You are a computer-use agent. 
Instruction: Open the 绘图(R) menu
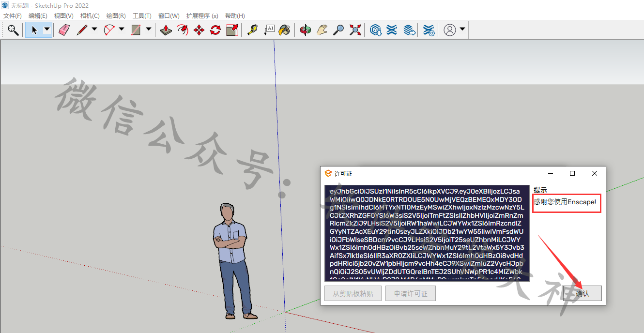click(116, 16)
